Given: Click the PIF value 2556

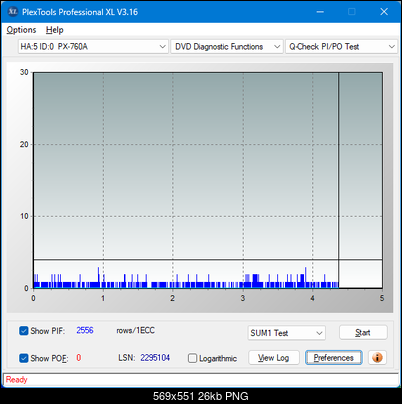Looking at the screenshot, I should 85,330.
